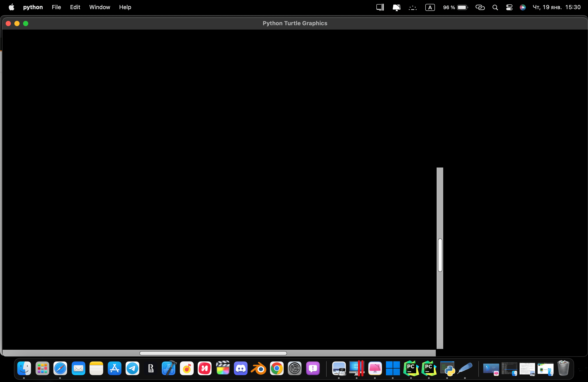Switch to the Python turtle Dock icon
588x382 pixels.
448,369
